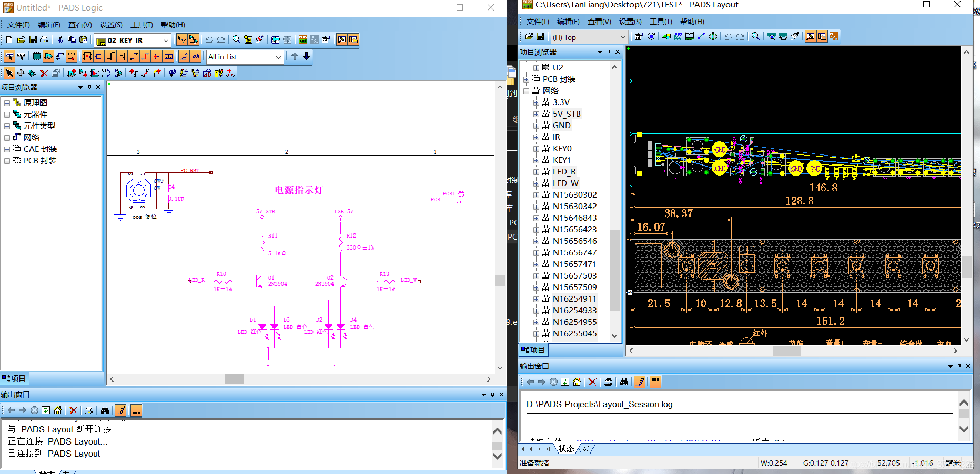
Task: Select N15657503 net in Layout tree
Action: [x=574, y=276]
